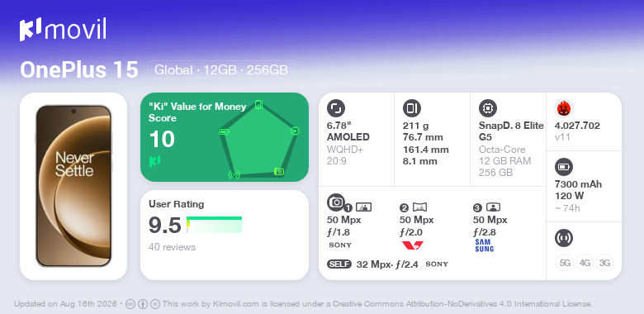644x314 pixels.
Task: Click the telephoto portrait camera icon
Action: (493, 207)
